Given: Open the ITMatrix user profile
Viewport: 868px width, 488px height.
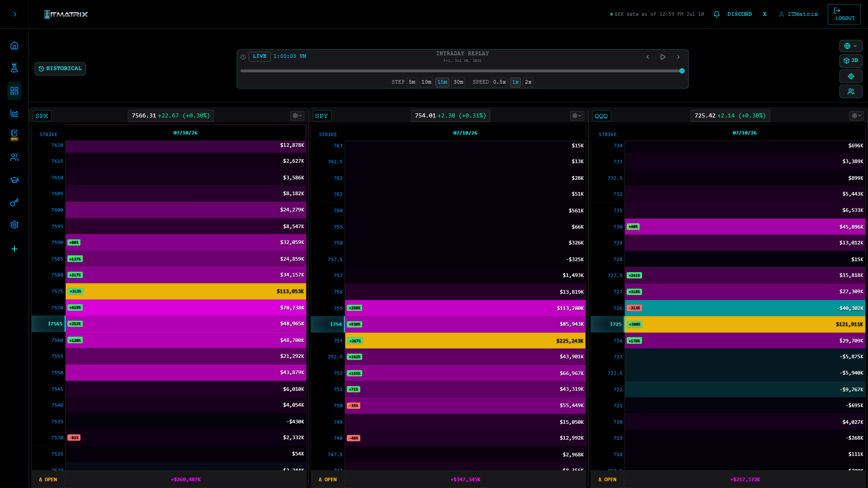Looking at the screenshot, I should click(798, 14).
